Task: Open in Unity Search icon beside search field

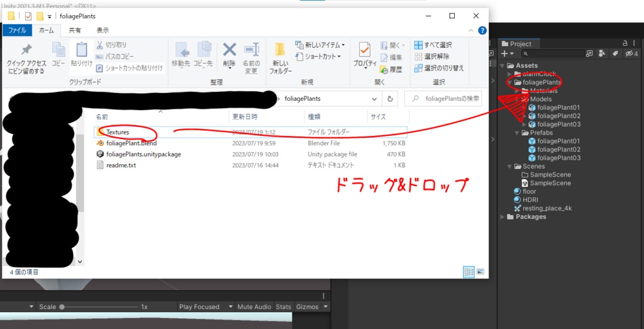Action: point(590,53)
